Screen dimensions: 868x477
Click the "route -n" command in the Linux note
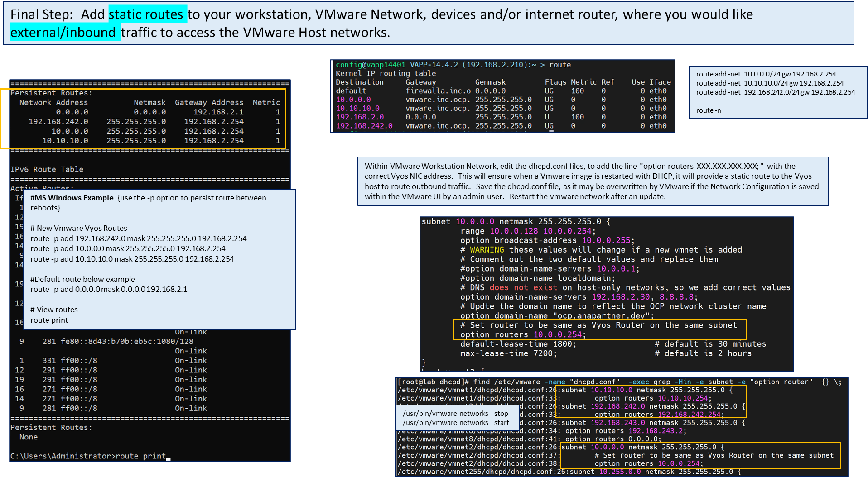pyautogui.click(x=708, y=110)
